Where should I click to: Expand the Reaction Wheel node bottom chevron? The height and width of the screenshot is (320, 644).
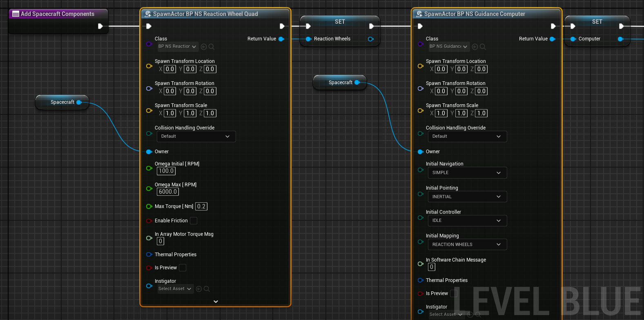coord(216,302)
